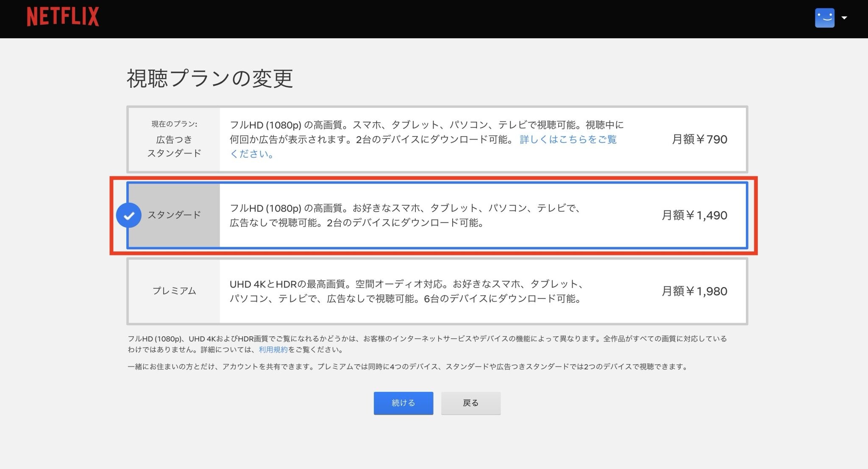Click the 月額￥790 price
The width and height of the screenshot is (868, 469).
point(699,140)
